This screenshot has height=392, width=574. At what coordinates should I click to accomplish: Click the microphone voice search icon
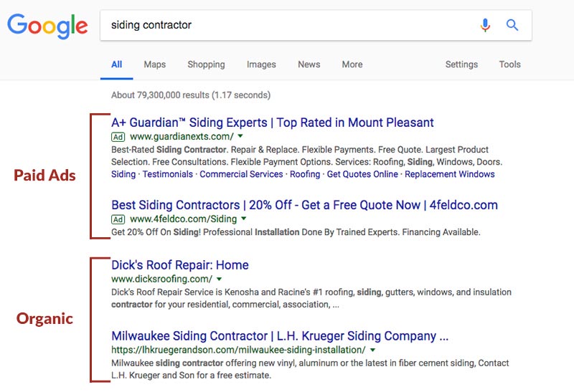pos(485,25)
